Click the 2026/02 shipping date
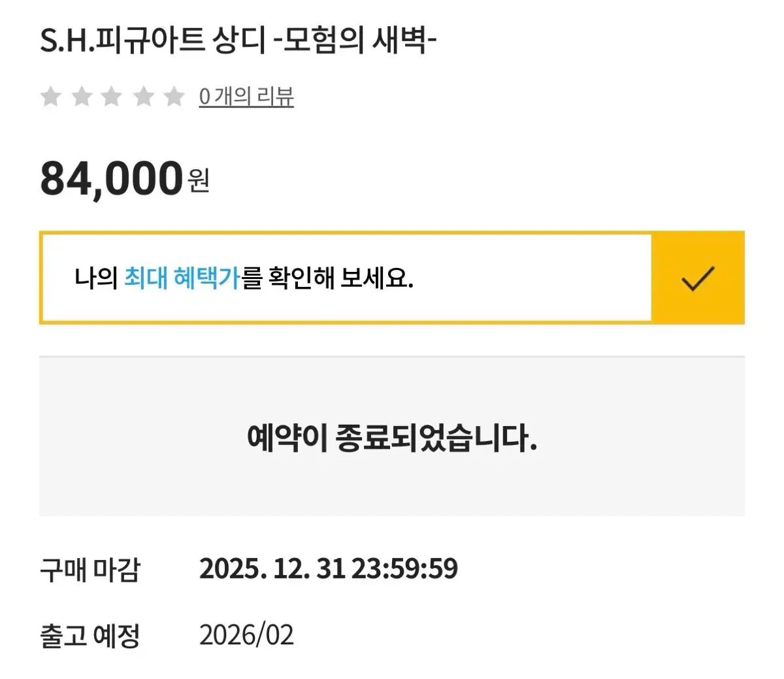Viewport: 784px width, 679px height. pos(246,635)
